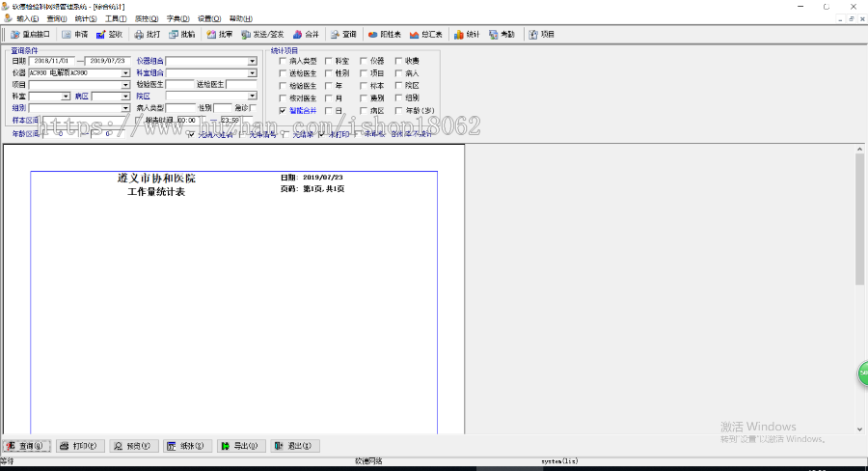Click the 病人类型 input field
This screenshot has height=471, width=868.
click(x=180, y=108)
